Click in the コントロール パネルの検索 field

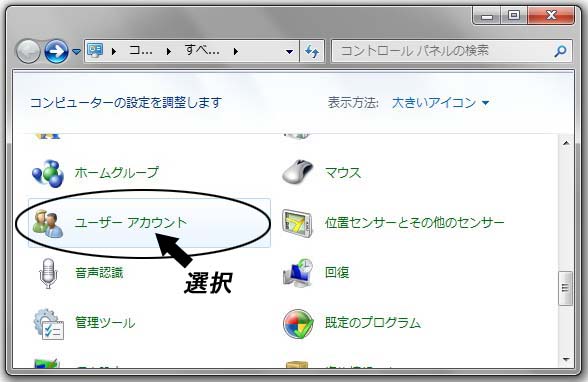pyautogui.click(x=442, y=51)
